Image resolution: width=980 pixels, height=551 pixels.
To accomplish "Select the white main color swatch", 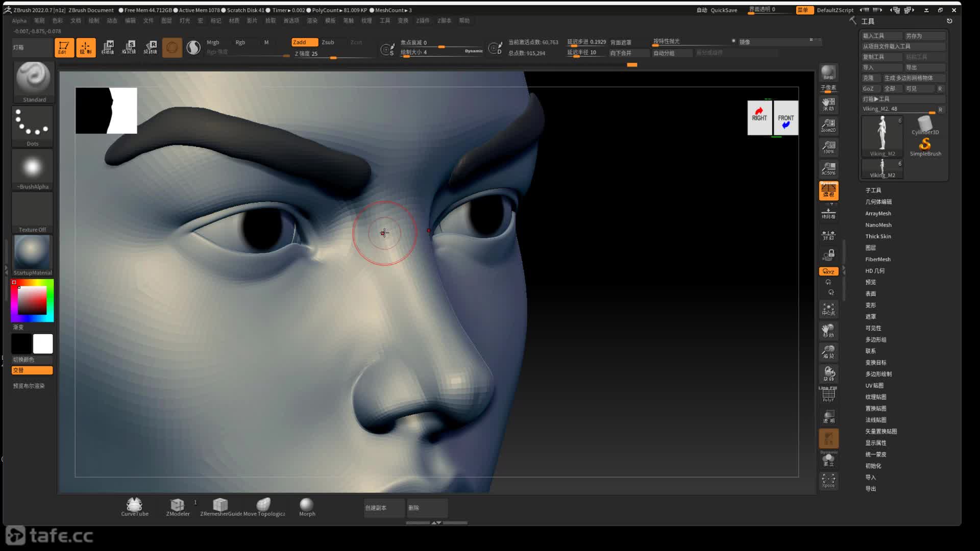I will point(43,344).
